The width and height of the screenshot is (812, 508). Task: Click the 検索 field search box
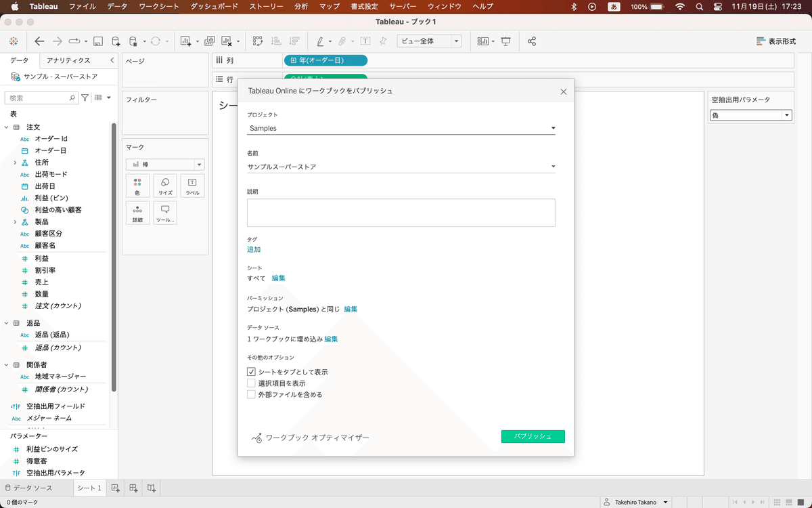click(x=41, y=98)
